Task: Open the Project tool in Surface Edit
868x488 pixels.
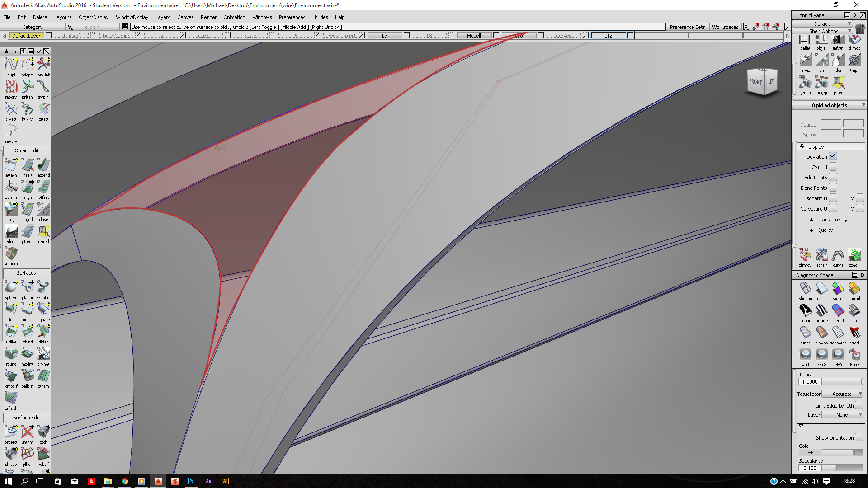Action: pos(11,432)
